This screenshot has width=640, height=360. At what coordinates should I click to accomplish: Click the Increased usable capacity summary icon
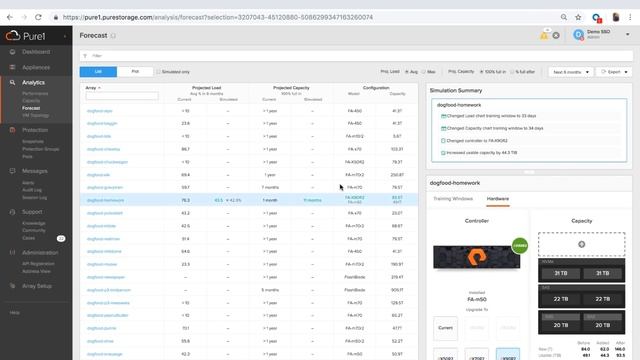coord(443,153)
